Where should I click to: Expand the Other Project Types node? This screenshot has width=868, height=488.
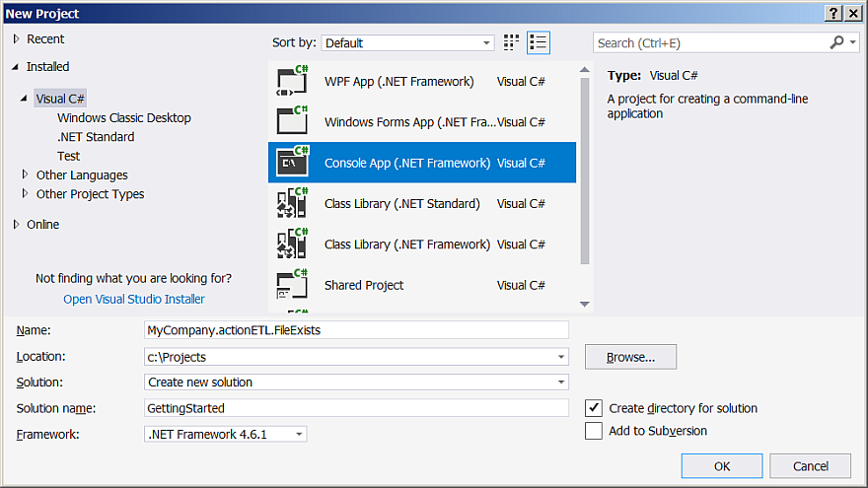[x=25, y=193]
